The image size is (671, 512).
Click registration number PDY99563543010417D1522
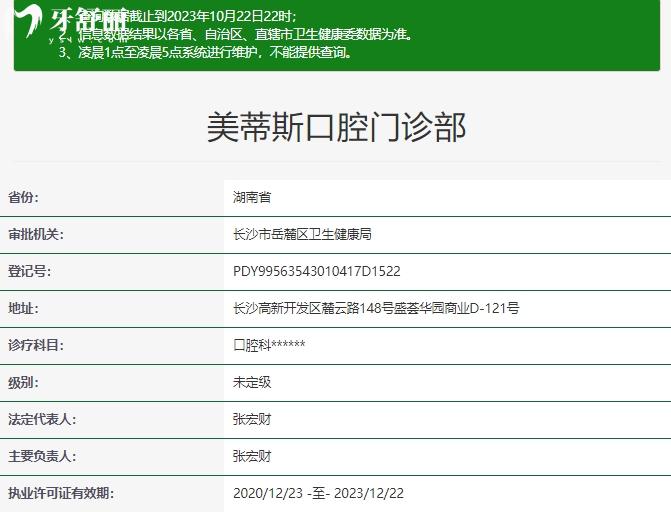[x=317, y=271]
